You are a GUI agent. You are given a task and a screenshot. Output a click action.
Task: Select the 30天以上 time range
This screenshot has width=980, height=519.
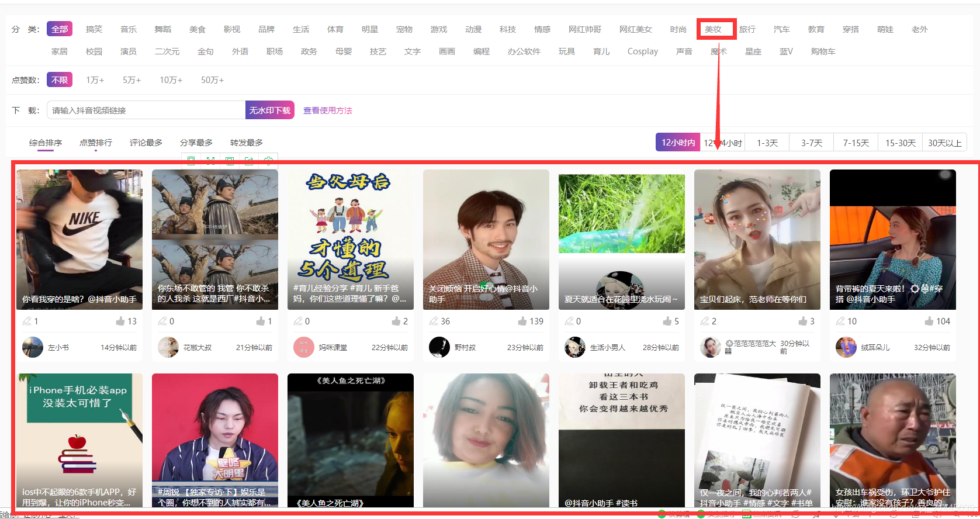click(x=945, y=143)
